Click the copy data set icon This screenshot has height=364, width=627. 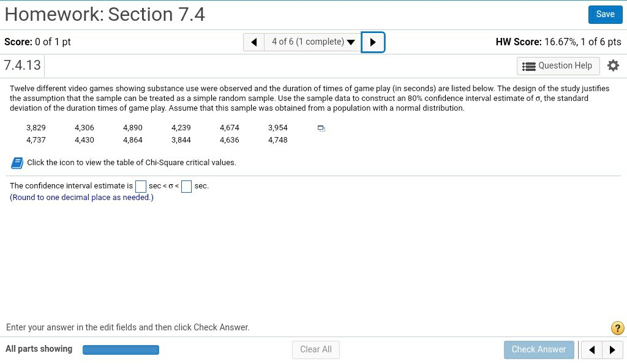click(321, 128)
